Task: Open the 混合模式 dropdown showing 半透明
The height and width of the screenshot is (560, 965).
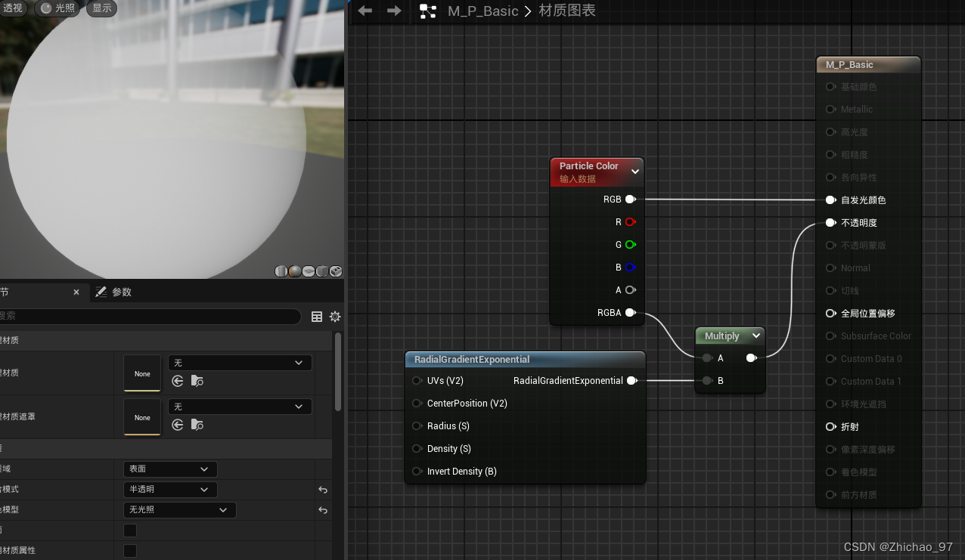Action: (x=169, y=489)
